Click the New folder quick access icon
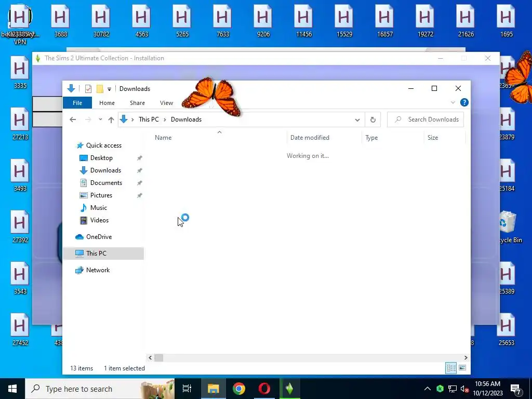The image size is (532, 399). pos(100,89)
